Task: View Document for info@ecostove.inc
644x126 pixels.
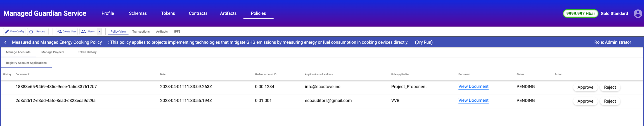Action: click(473, 86)
